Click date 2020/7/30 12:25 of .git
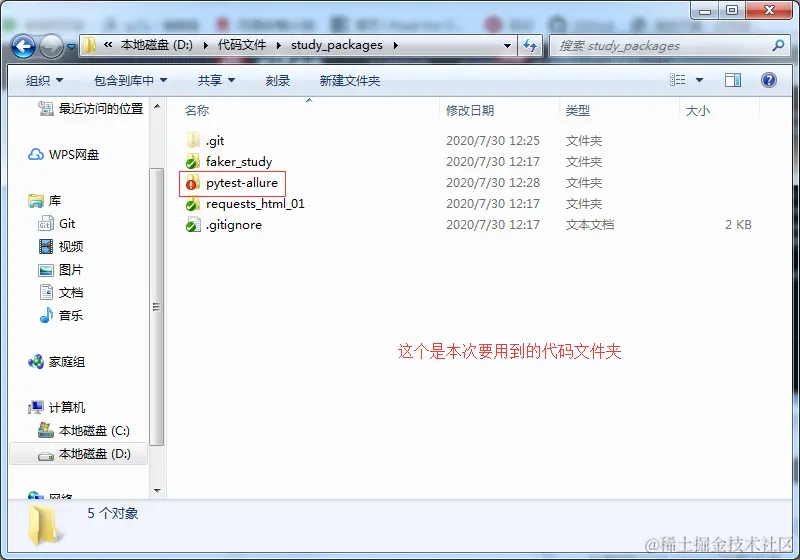 pyautogui.click(x=493, y=140)
